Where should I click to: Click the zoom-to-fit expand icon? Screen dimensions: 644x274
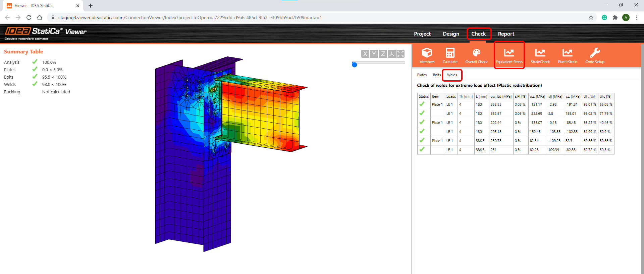click(400, 54)
